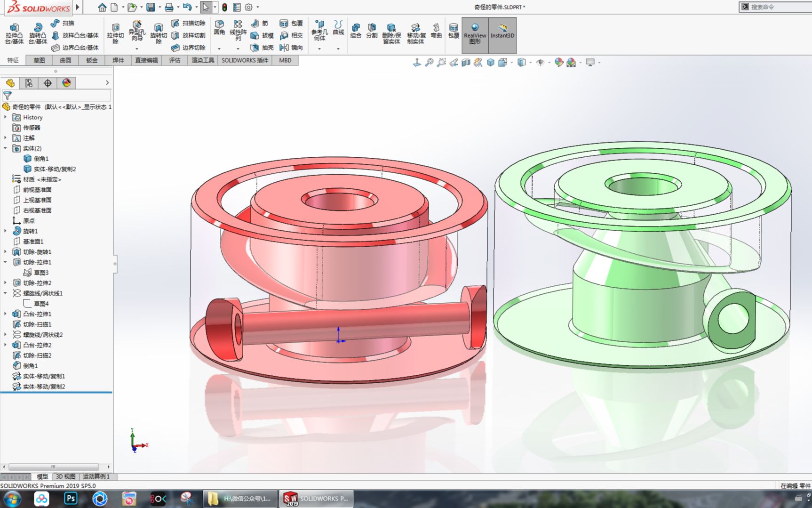Switch to the SOLIDWORKS 插件 tab

245,60
